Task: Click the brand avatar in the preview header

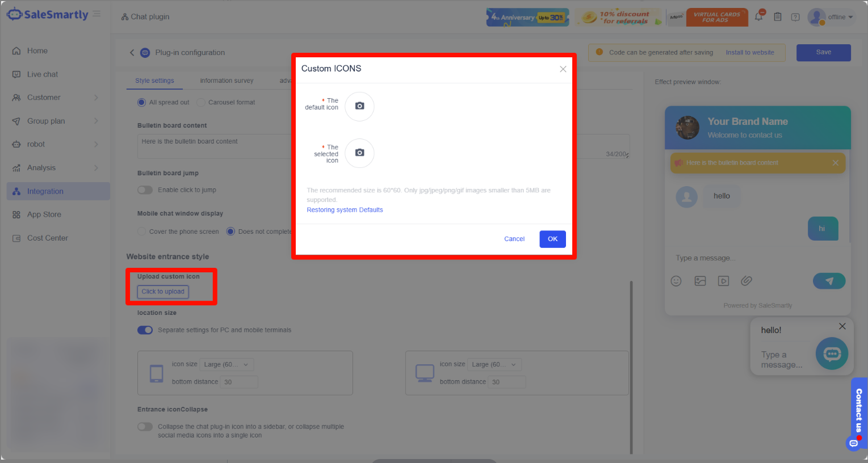Action: [687, 128]
